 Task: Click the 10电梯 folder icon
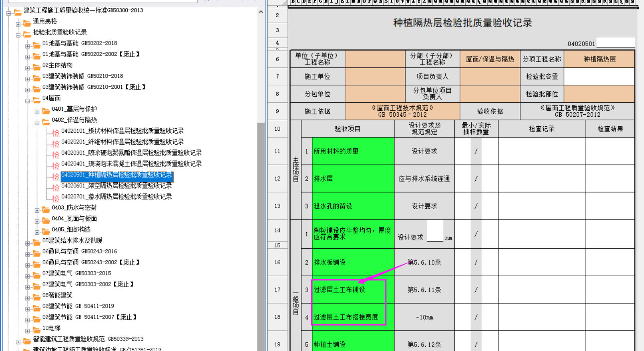click(37, 330)
